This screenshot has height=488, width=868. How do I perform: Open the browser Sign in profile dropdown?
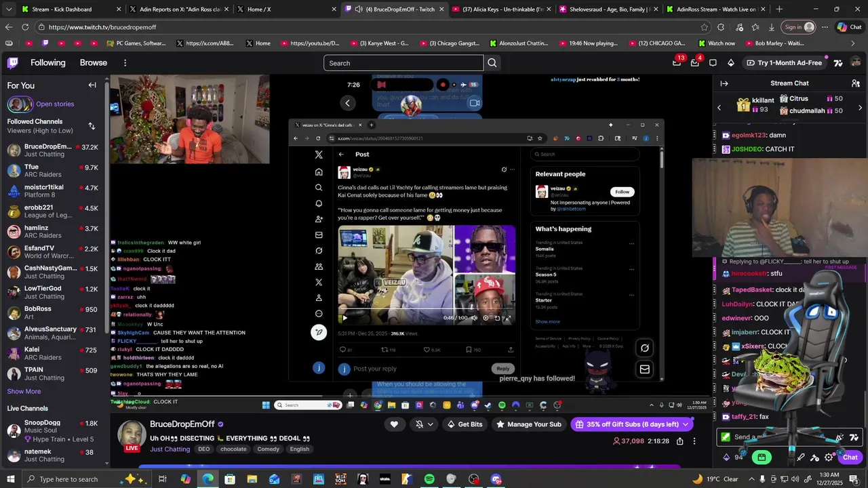[800, 27]
